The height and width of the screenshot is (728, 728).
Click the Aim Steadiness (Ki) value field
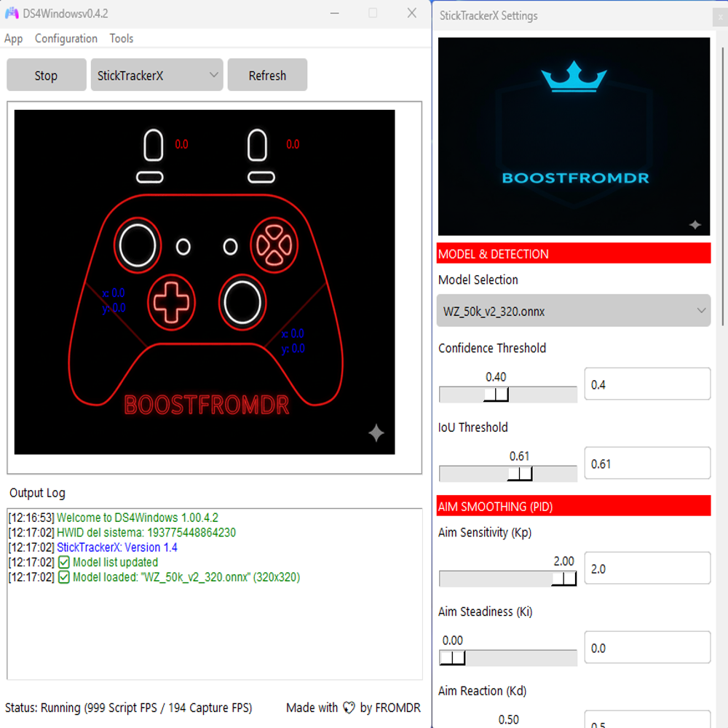(647, 647)
